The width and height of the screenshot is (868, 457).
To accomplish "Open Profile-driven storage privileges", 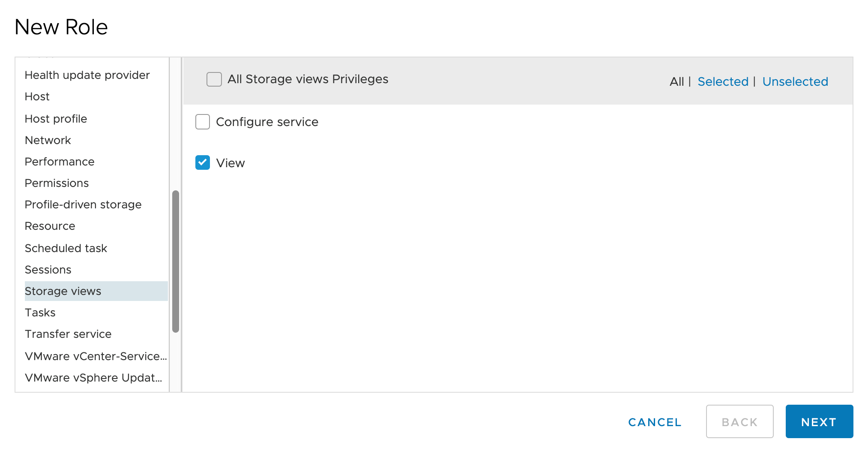I will click(83, 204).
